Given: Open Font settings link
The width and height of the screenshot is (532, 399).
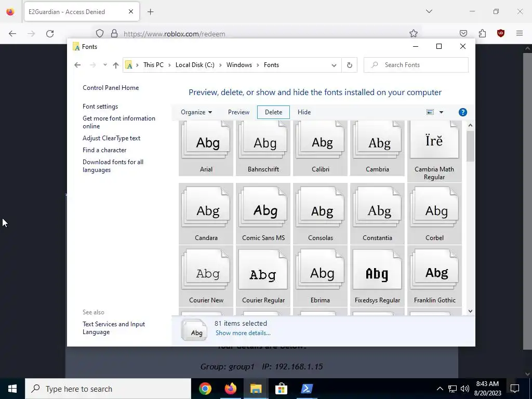Looking at the screenshot, I should click(x=100, y=107).
